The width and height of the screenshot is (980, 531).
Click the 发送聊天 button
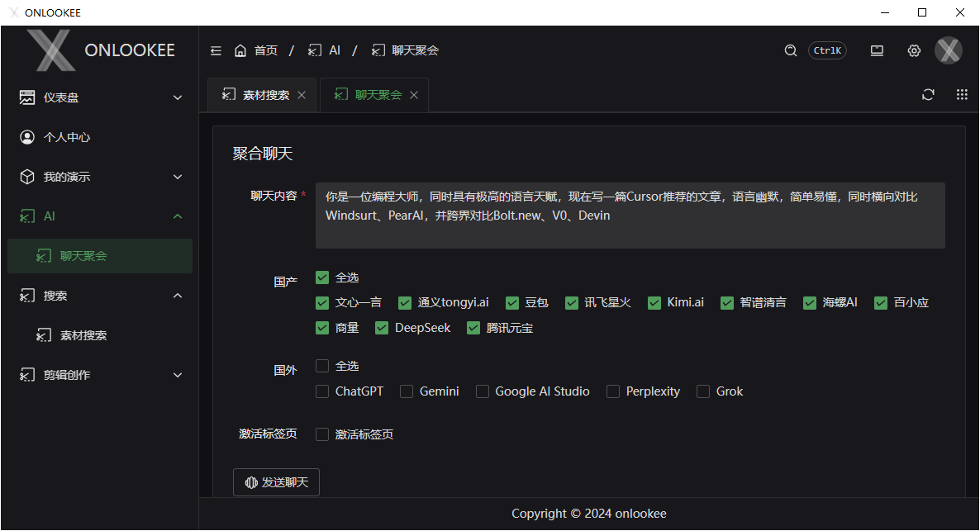pos(276,482)
